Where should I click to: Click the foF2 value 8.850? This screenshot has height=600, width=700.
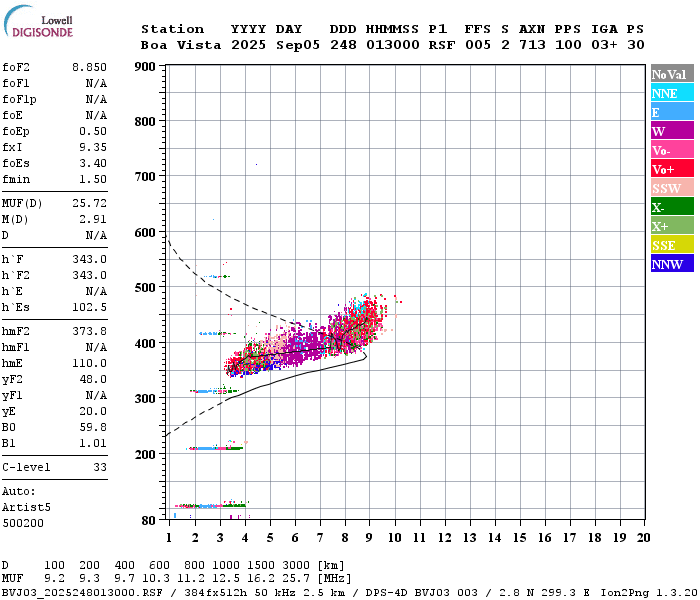[89, 67]
